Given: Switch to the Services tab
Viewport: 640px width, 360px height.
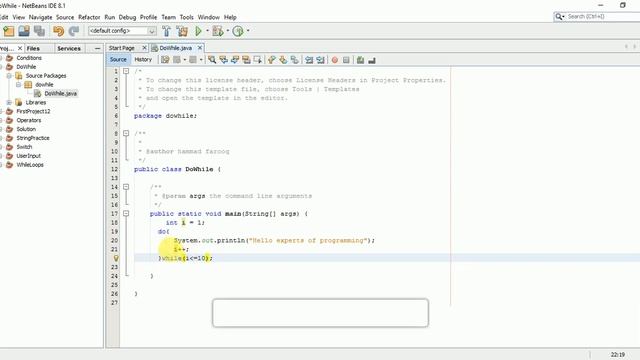Looking at the screenshot, I should pyautogui.click(x=69, y=48).
